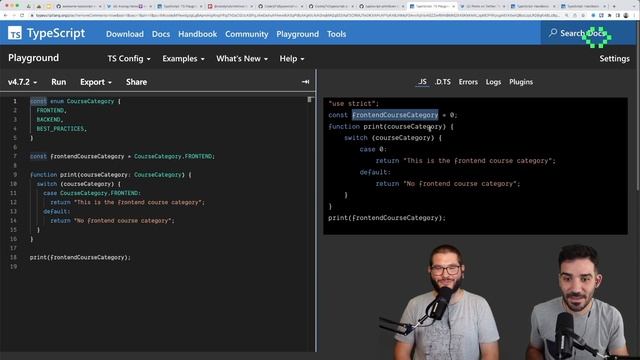Click 'const enum CourseCategory {' on line 1
Viewport: 640px width, 360px height.
coord(76,101)
